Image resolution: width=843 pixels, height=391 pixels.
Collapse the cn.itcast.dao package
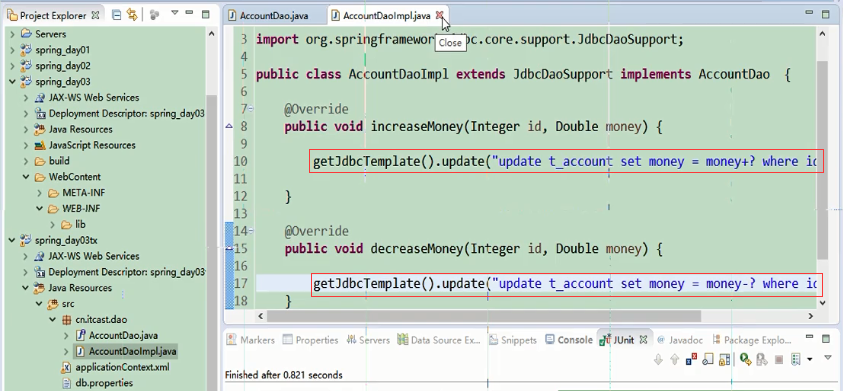point(53,319)
